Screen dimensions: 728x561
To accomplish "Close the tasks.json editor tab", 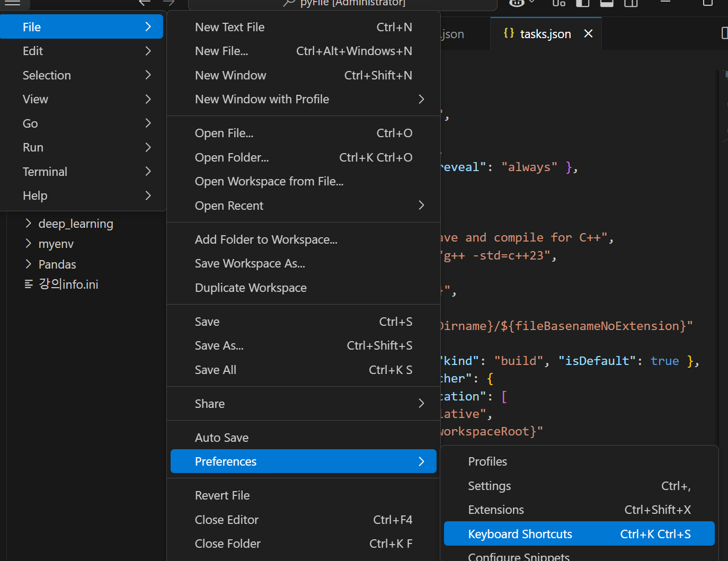I will pos(588,34).
